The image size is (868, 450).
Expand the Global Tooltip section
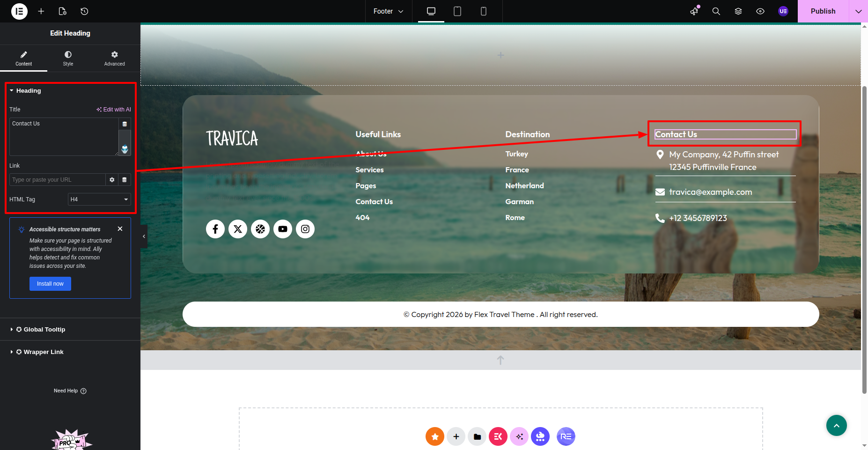44,330
